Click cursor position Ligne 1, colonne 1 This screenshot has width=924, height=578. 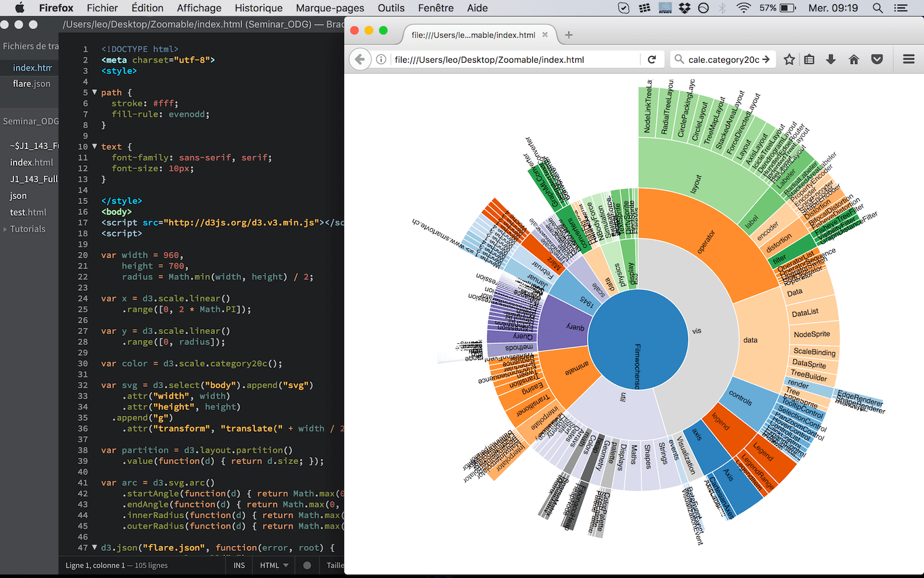click(x=95, y=565)
